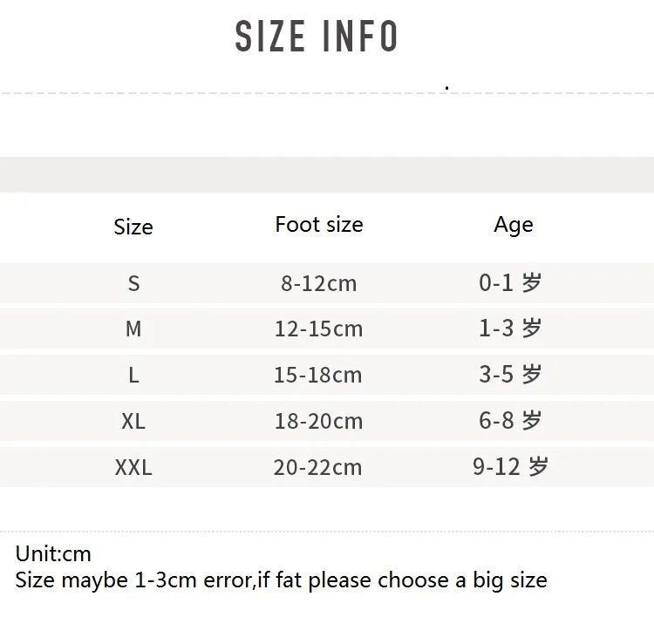Screen dimensions: 654x644
Task: Select the Age column header
Action: coord(513,225)
